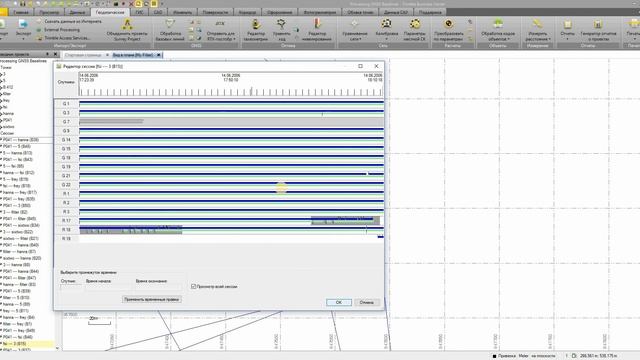Screen dimensions: 640x360
Task: Pin the project explorer panel
Action: click(48, 54)
